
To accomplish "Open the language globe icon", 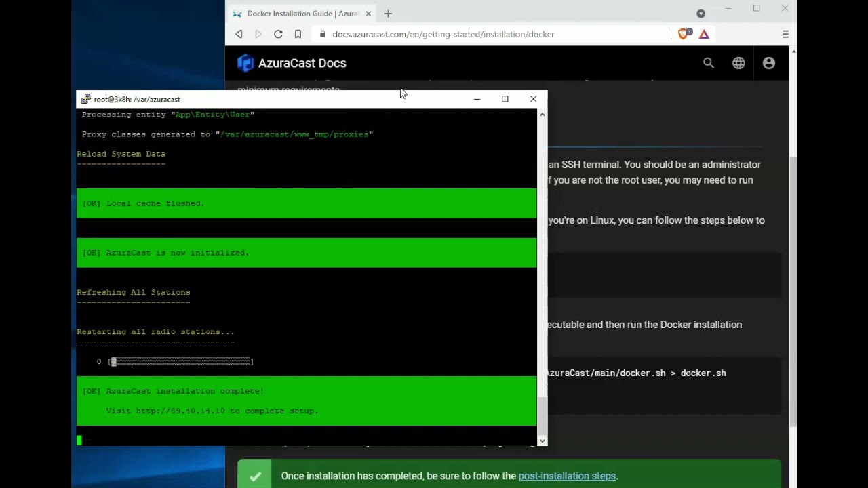I will tap(738, 63).
